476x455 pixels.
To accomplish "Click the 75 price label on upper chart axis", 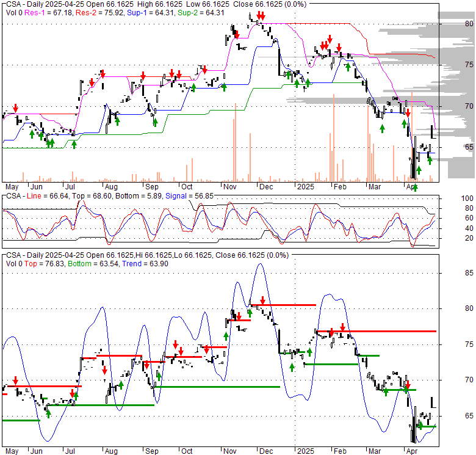I will coord(469,65).
